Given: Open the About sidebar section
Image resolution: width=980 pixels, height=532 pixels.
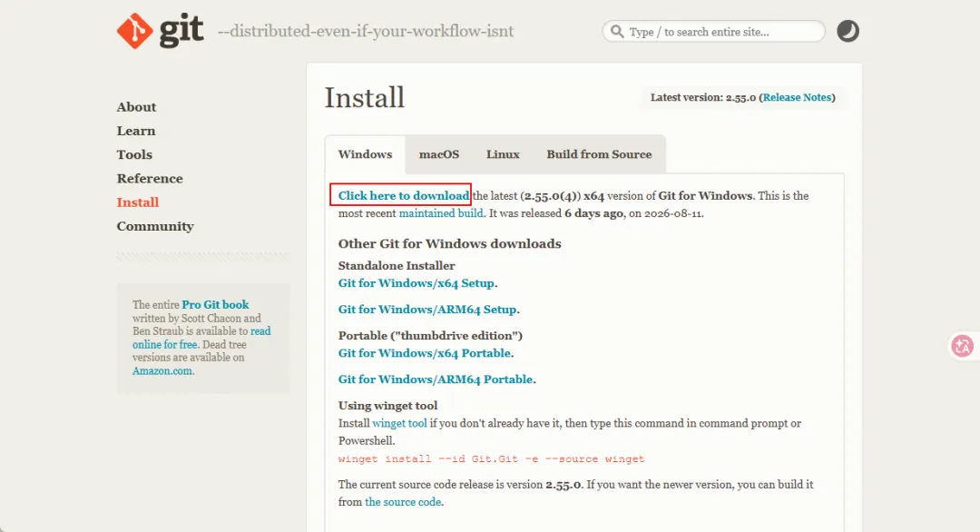Looking at the screenshot, I should tap(136, 107).
